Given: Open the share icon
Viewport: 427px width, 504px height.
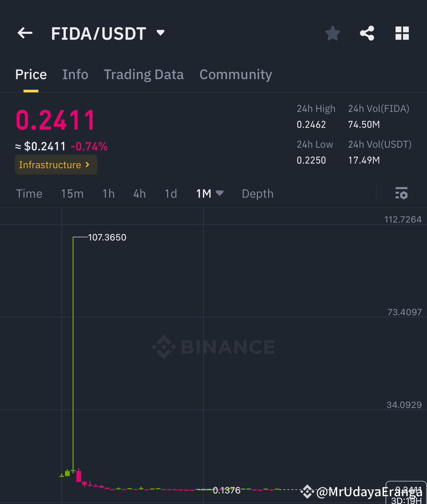Looking at the screenshot, I should pos(367,34).
